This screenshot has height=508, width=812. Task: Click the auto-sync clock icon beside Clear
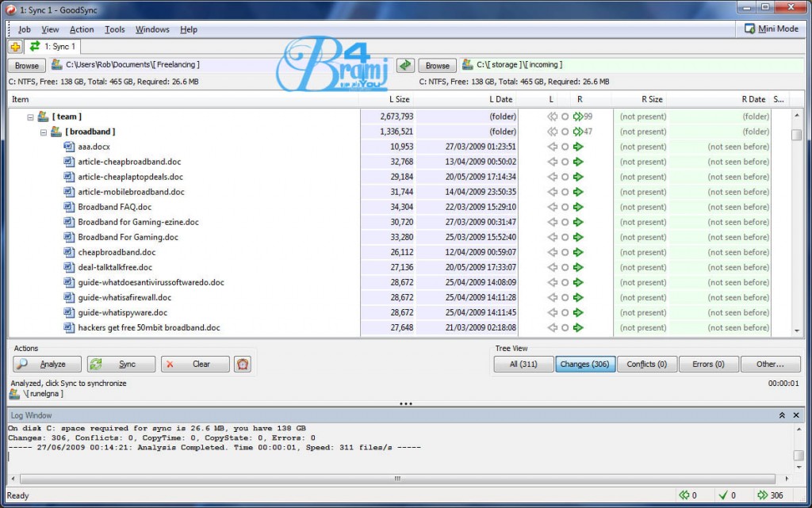click(243, 365)
